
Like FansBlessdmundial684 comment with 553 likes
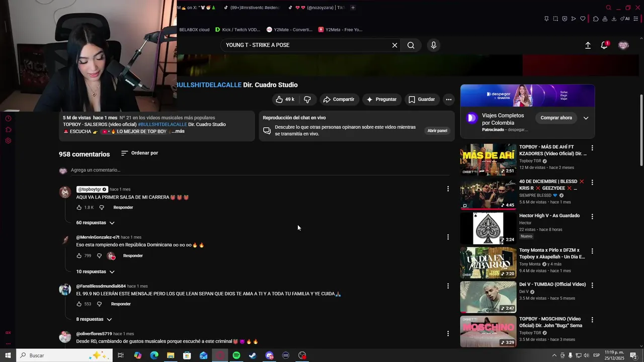click(x=79, y=304)
